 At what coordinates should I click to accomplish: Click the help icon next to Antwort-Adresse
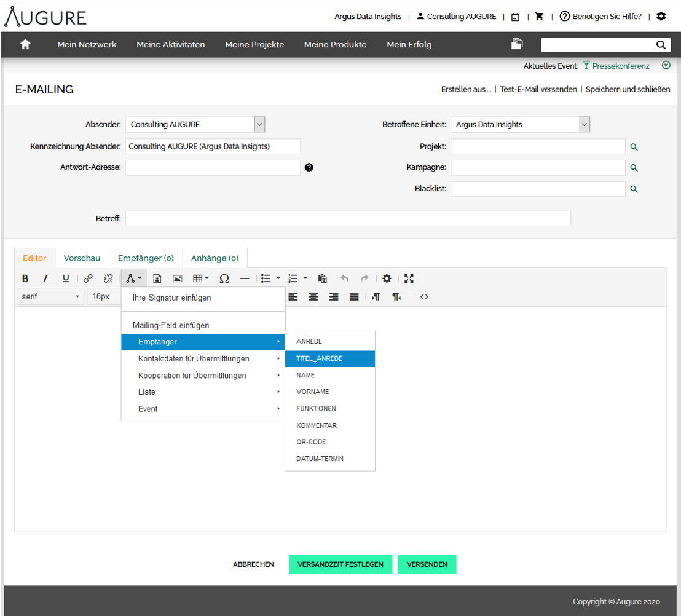pyautogui.click(x=309, y=167)
